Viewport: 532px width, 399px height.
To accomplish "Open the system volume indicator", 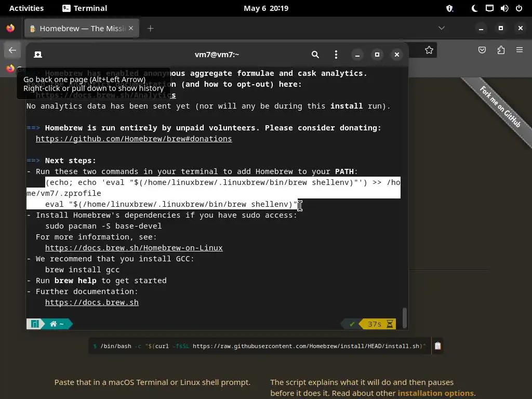I will [x=504, y=8].
